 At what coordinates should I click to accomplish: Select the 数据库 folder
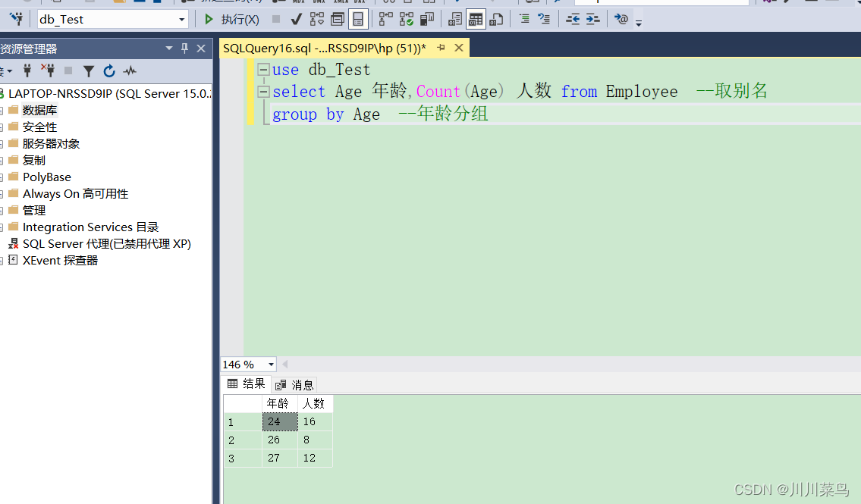pyautogui.click(x=39, y=110)
